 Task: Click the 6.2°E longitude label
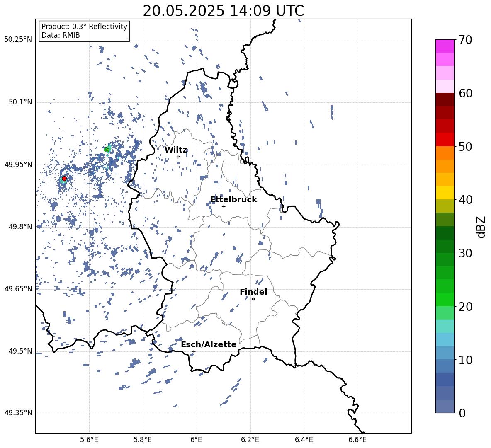(x=250, y=440)
